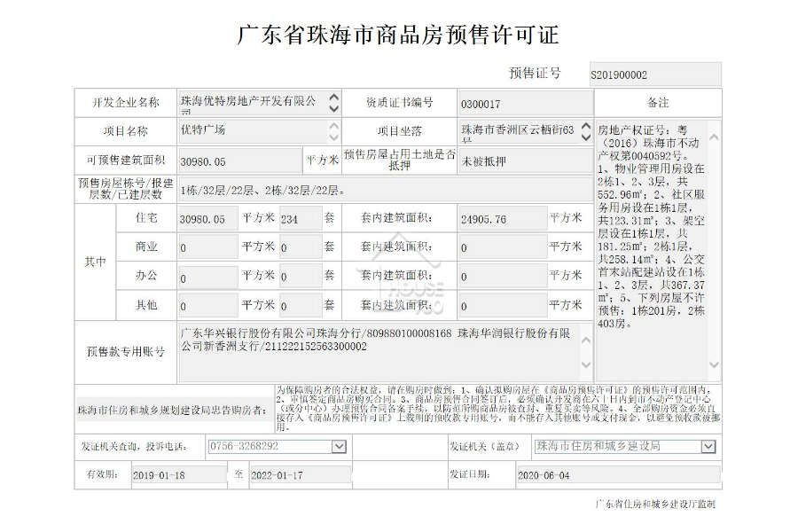Screen dimensions: 798x532
Task: Click the project name field 优特广场
Action: 259,132
